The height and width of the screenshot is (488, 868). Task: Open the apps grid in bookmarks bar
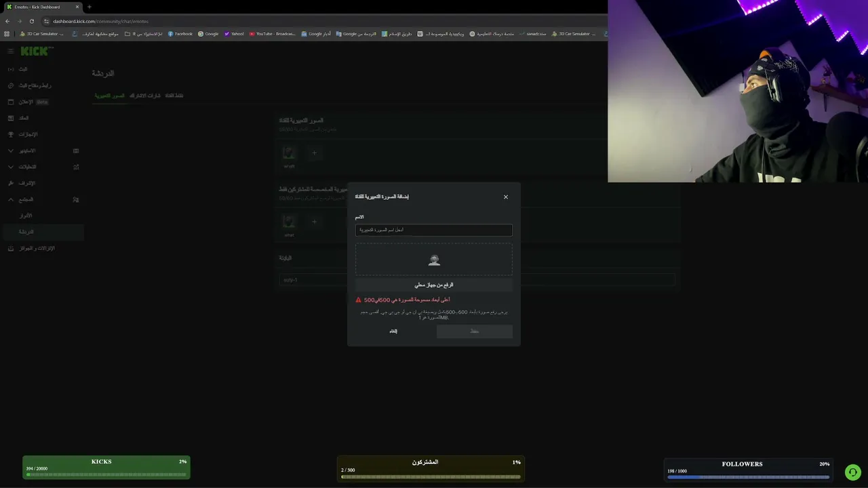pos(7,34)
